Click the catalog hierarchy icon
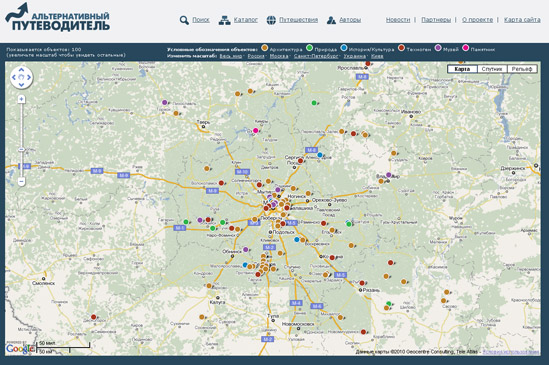Viewport: 549px width, 365px height. click(x=224, y=20)
